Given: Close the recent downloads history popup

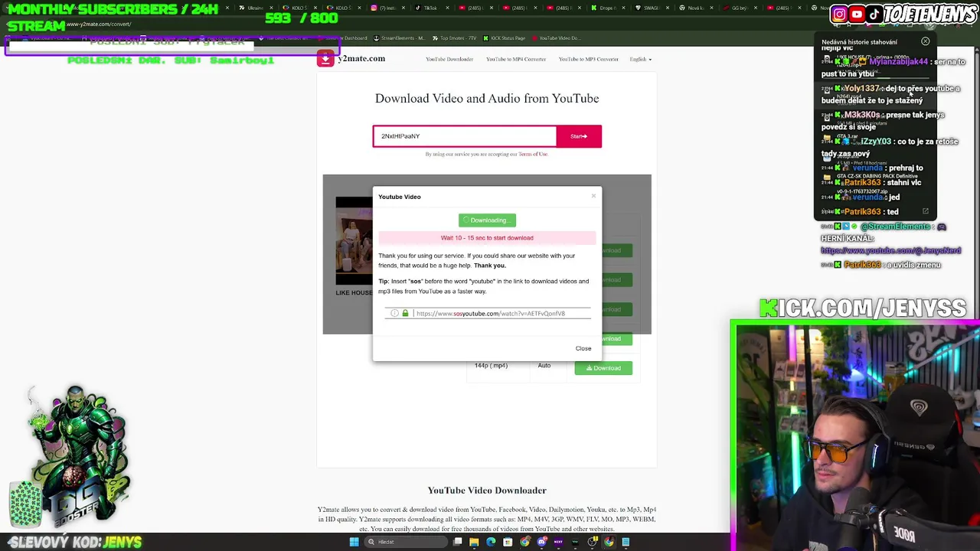Looking at the screenshot, I should (x=926, y=41).
